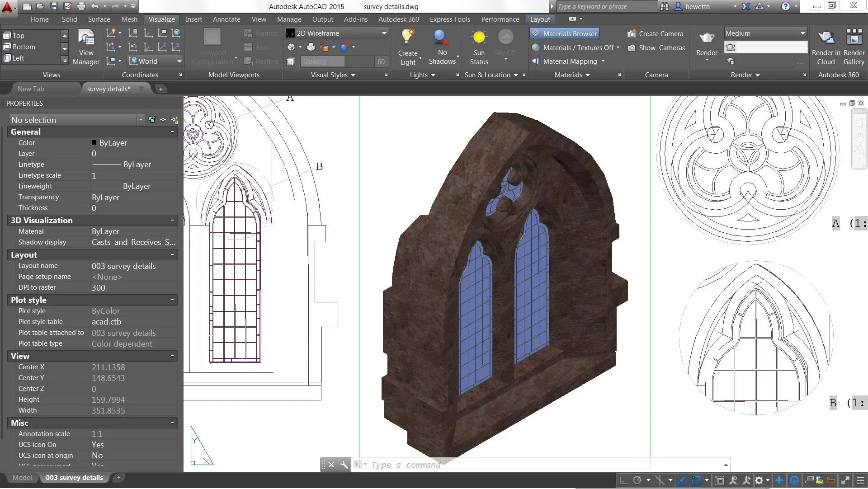868x489 pixels.
Task: Toggle Polar Tracking in the status bar
Action: click(x=637, y=480)
